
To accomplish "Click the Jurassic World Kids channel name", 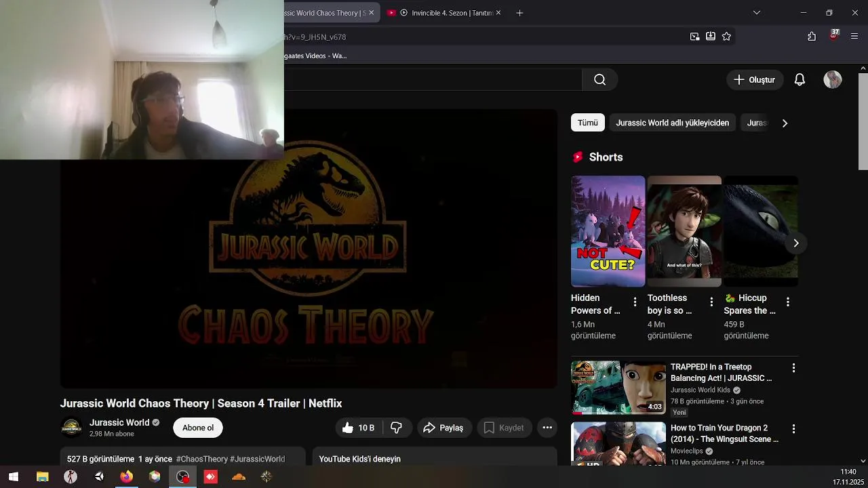I will [x=701, y=390].
